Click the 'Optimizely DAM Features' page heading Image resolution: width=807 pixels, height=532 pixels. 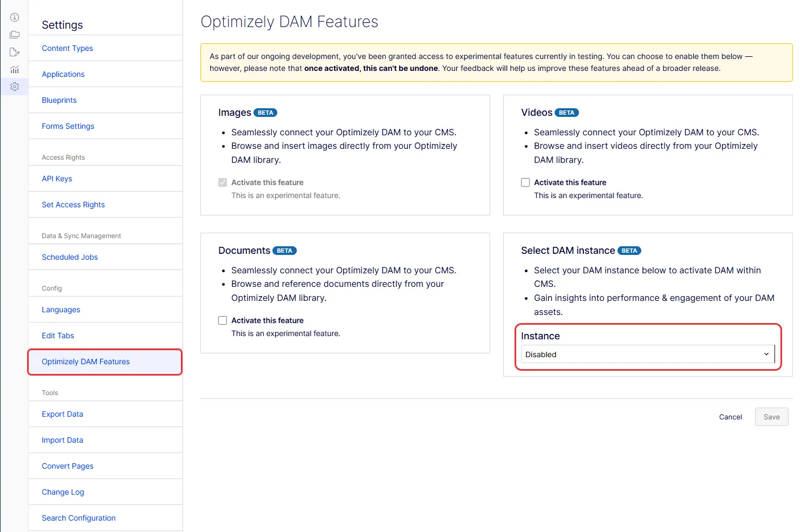(289, 22)
